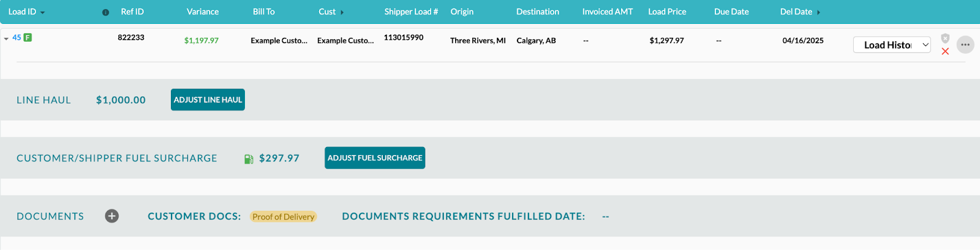The width and height of the screenshot is (980, 250).
Task: Click the Shipper Load # column header
Action: coord(411,12)
